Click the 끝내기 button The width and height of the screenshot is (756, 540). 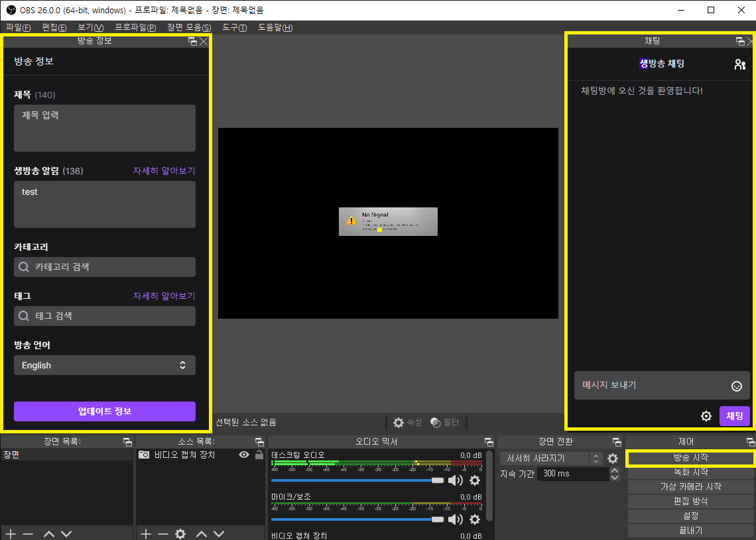[690, 530]
